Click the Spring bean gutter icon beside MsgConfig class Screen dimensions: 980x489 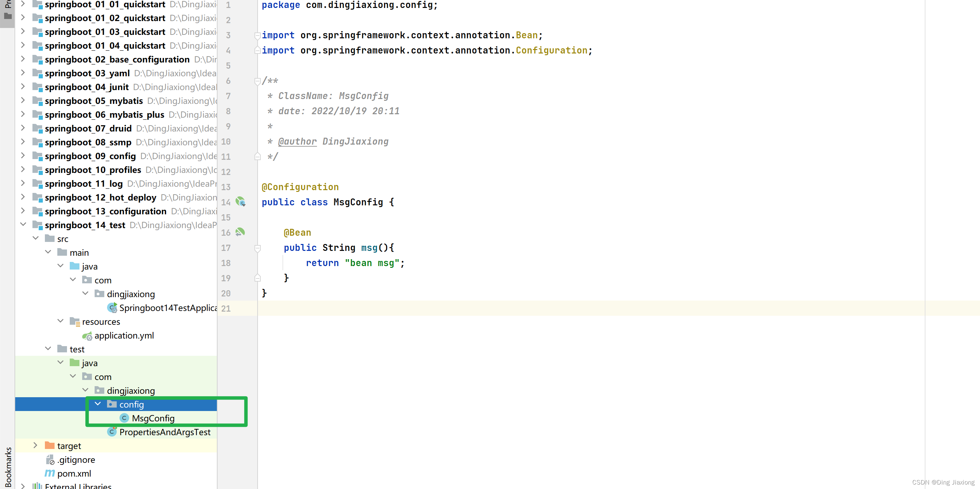tap(240, 202)
